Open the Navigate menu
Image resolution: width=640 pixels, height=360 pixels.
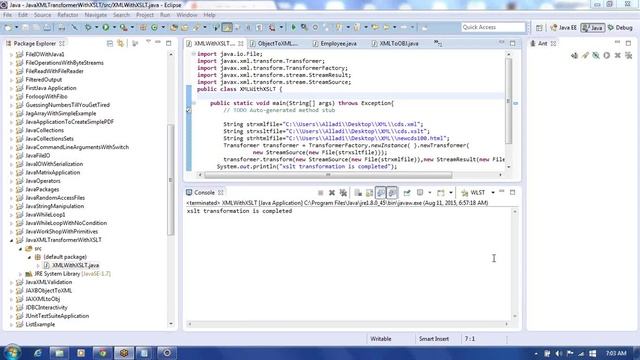point(96,15)
